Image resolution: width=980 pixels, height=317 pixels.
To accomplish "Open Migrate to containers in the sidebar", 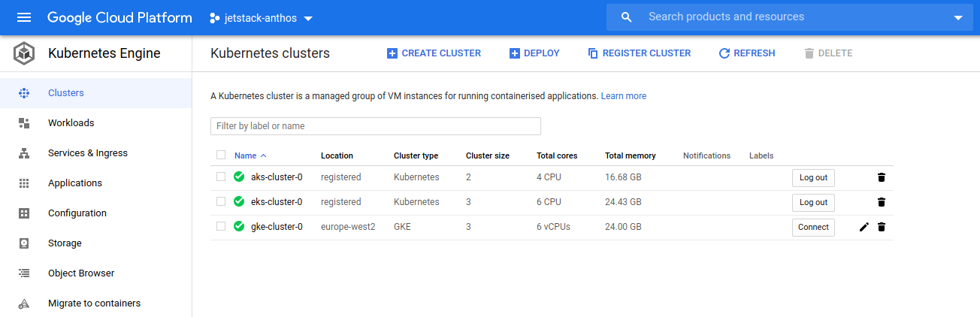I will [x=96, y=303].
